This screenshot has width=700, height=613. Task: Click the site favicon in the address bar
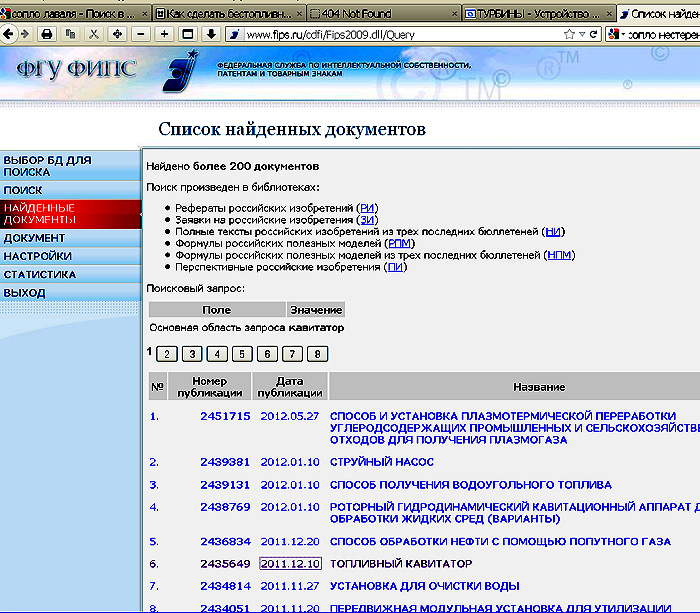[235, 34]
